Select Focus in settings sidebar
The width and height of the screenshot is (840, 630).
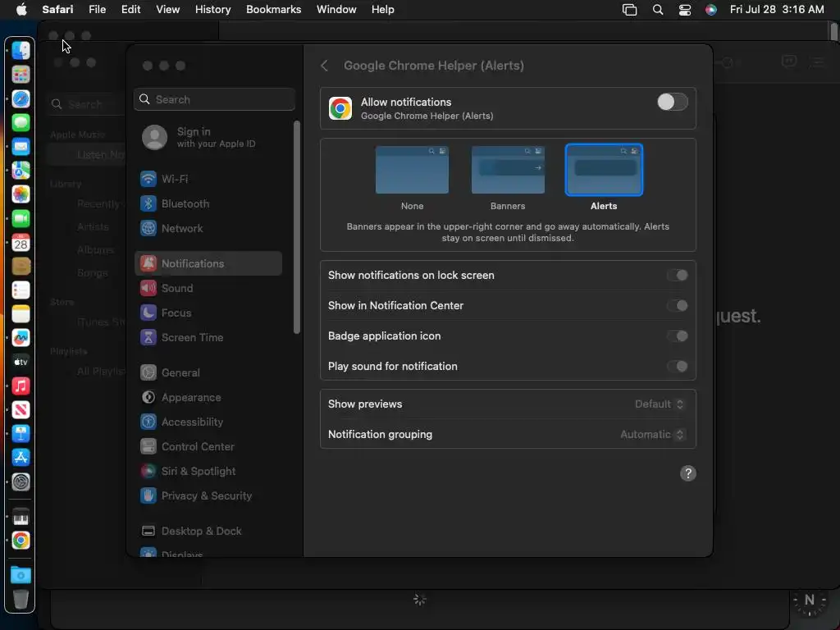click(x=208, y=313)
